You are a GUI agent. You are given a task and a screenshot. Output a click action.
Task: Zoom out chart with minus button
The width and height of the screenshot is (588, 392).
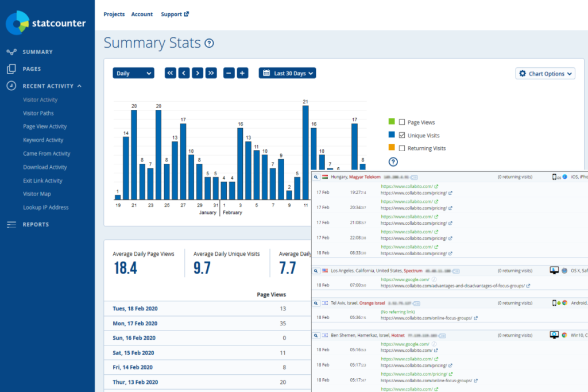(x=229, y=73)
